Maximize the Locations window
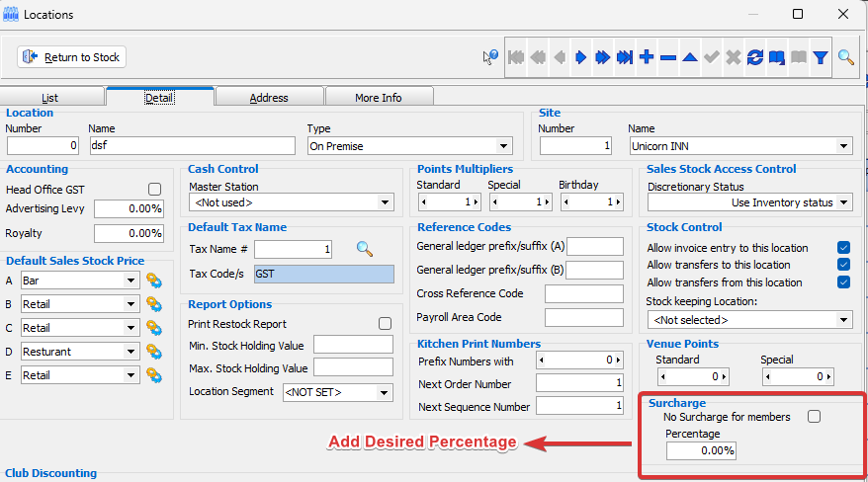 pyautogui.click(x=798, y=14)
